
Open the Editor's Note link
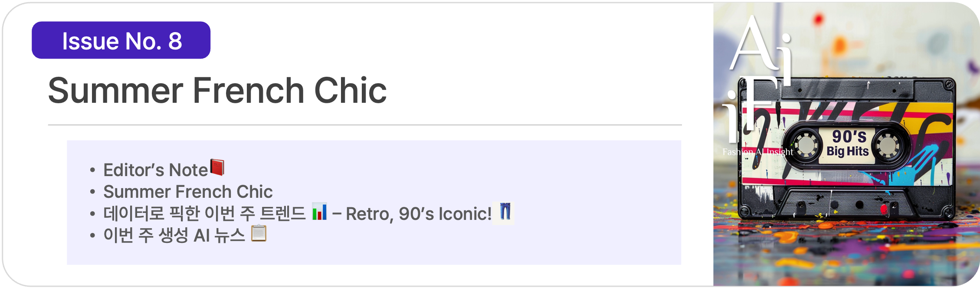click(155, 170)
